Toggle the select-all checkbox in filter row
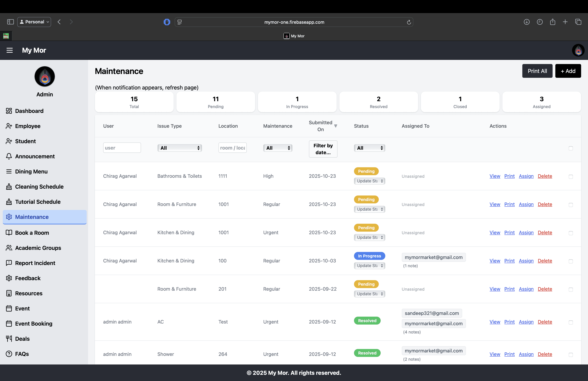588x381 pixels. pos(570,148)
